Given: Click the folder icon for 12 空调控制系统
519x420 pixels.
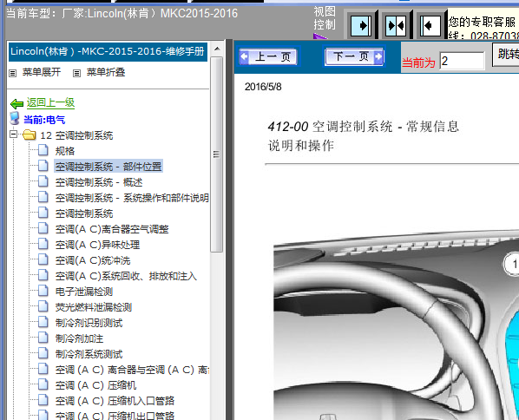Looking at the screenshot, I should pyautogui.click(x=30, y=135).
